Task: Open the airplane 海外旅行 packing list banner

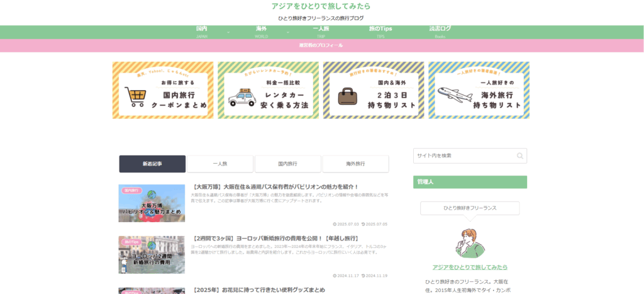Action: [x=479, y=90]
